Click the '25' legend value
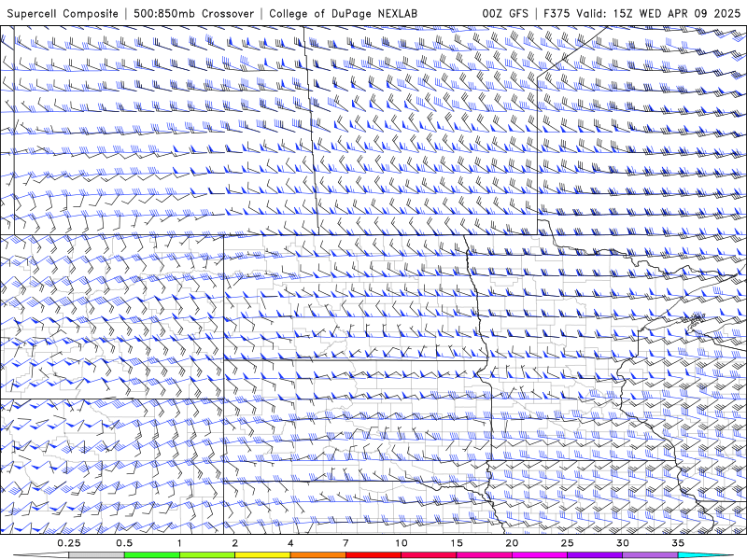The height and width of the screenshot is (560, 747). tap(567, 543)
